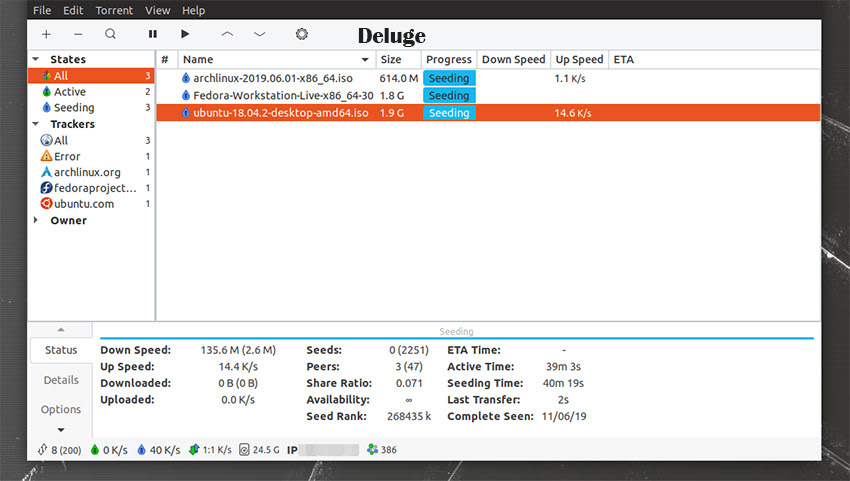Click the Remove torrent minus icon
The image size is (850, 481).
point(79,34)
